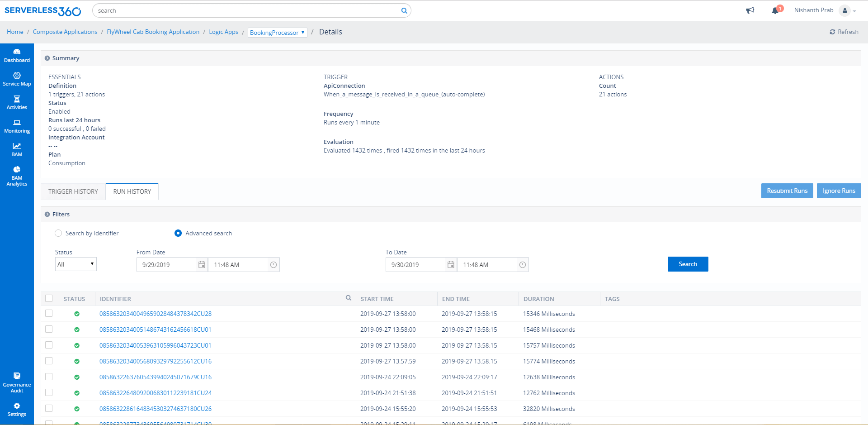Click duration 32820 Milliseconds cell
The image size is (868, 425).
click(x=549, y=409)
